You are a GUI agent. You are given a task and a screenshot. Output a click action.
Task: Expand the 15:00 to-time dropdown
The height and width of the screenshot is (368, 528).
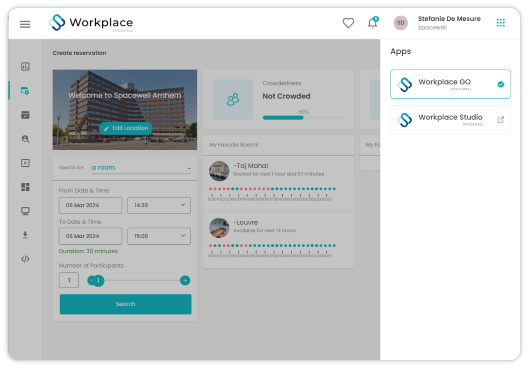[x=159, y=236]
